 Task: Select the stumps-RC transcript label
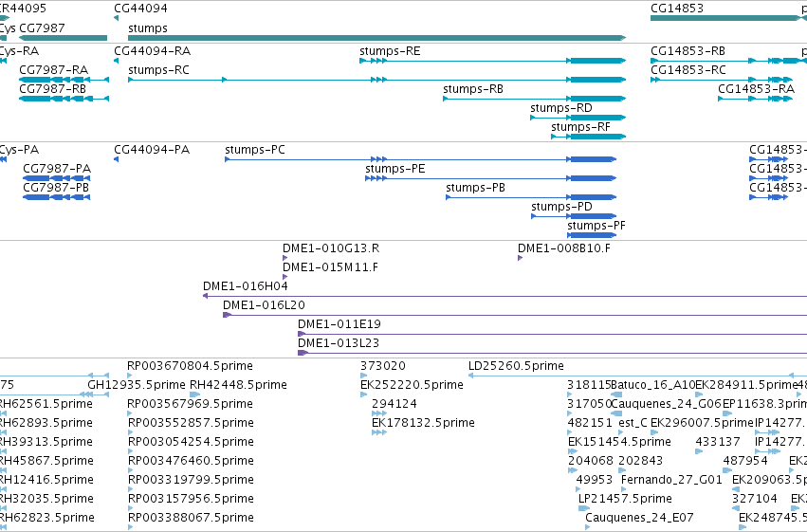pos(158,70)
